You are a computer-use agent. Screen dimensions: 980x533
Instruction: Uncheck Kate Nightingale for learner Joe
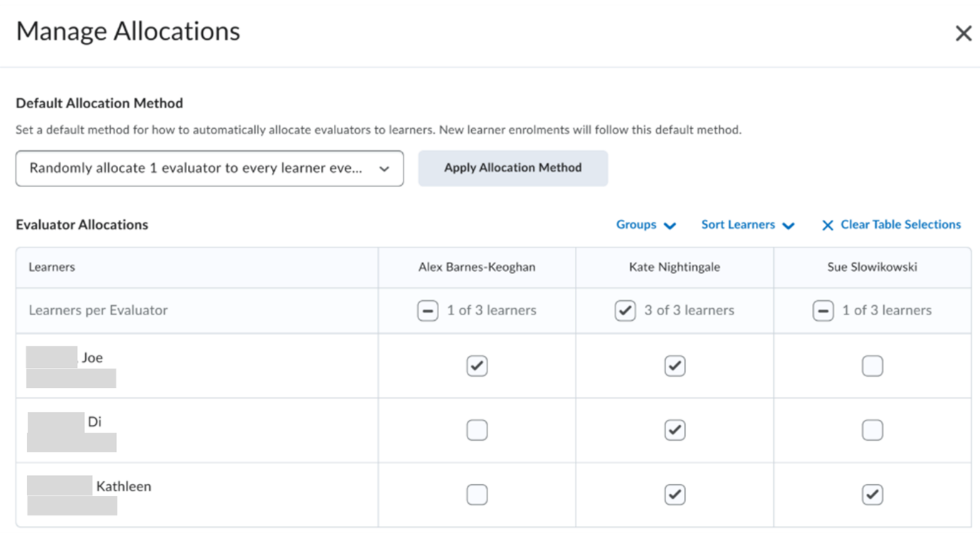(x=675, y=366)
